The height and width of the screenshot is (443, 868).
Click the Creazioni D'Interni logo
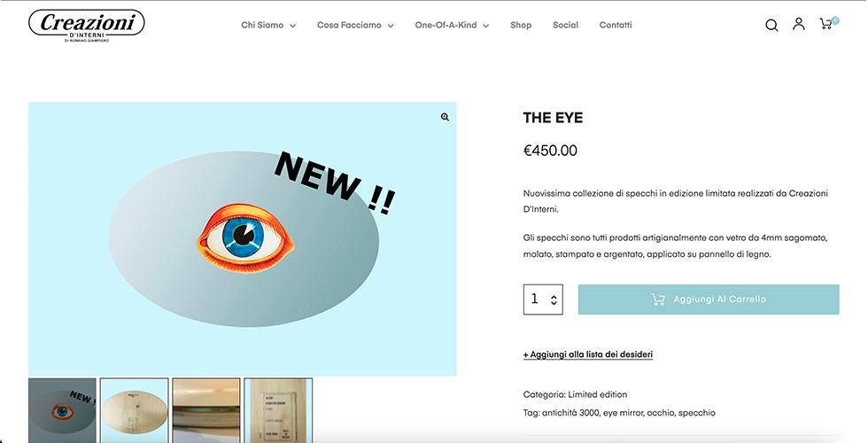tap(87, 26)
